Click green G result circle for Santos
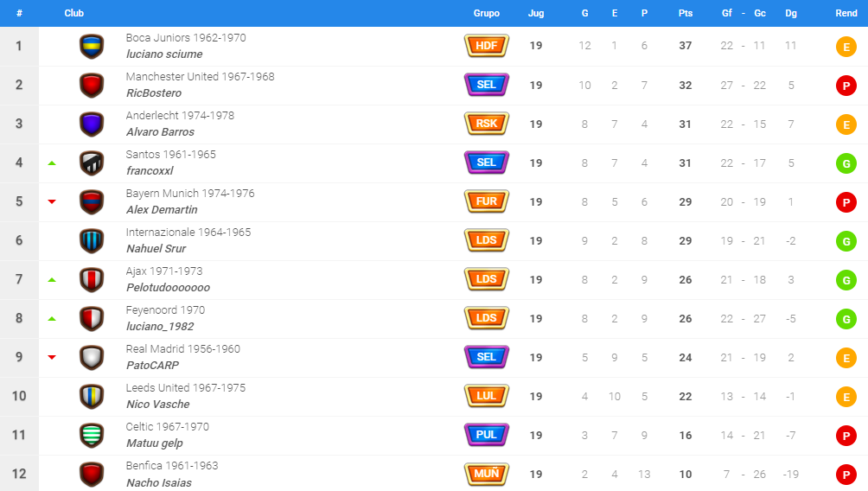Screen dimensions: 868x491 pyautogui.click(x=846, y=163)
